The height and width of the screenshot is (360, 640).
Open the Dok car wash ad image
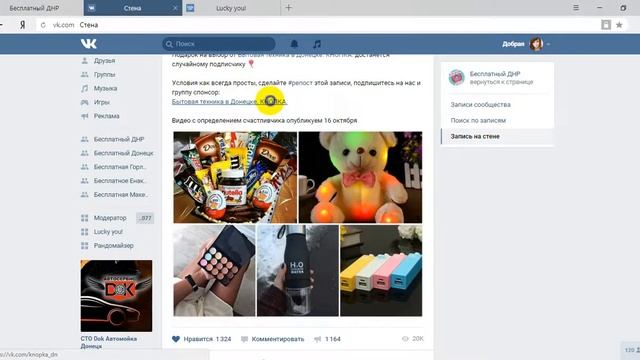pos(116,296)
